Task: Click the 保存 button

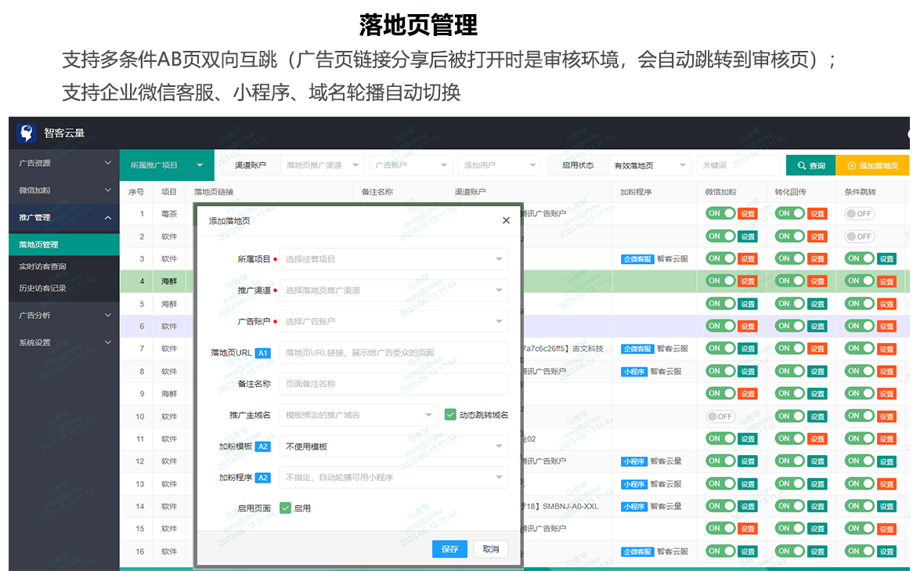Action: [449, 549]
